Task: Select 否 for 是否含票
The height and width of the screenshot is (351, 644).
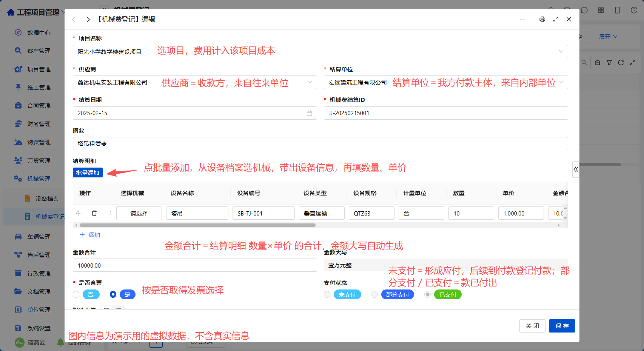Action: click(76, 294)
